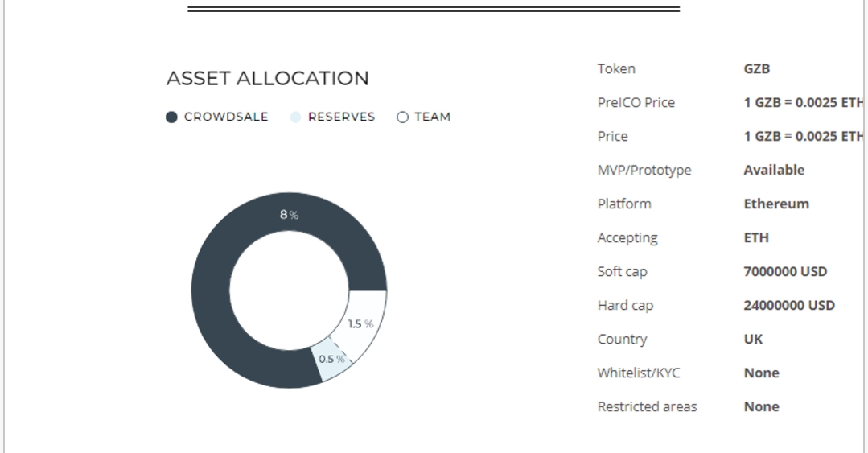The width and height of the screenshot is (868, 453).
Task: Click the RESERVES legend label
Action: coord(342,117)
